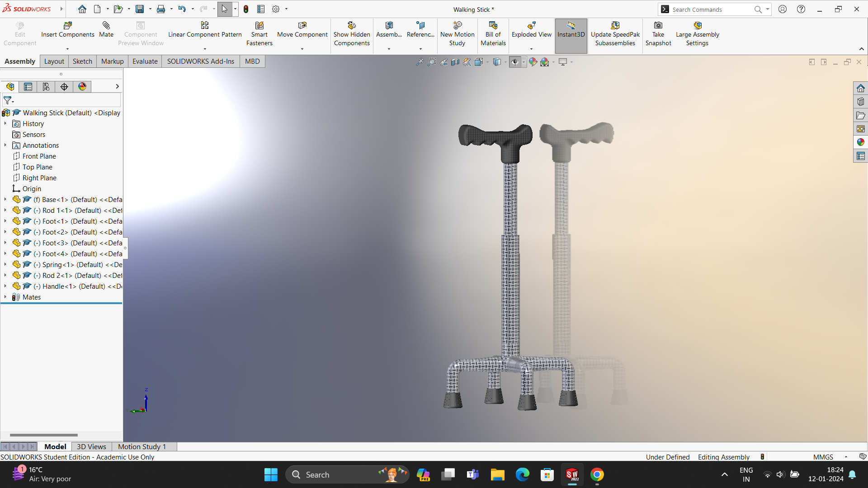This screenshot has height=488, width=868.
Task: Select the Mate tool
Action: pos(106,30)
